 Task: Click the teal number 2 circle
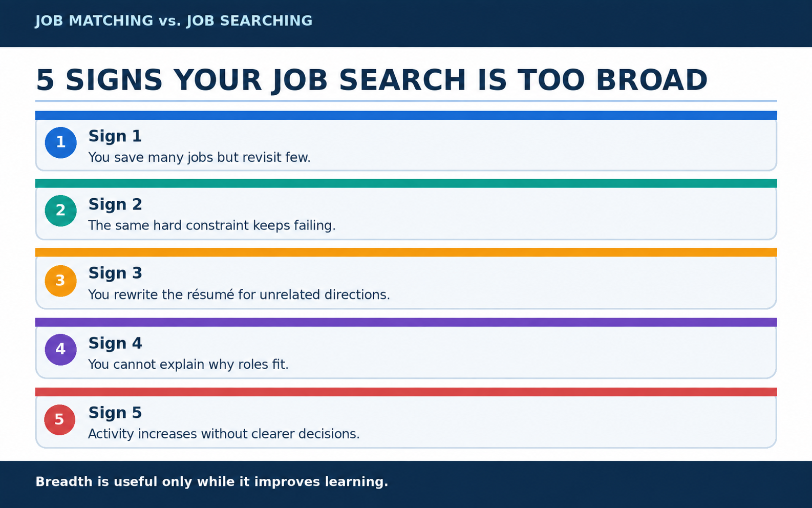coord(60,210)
